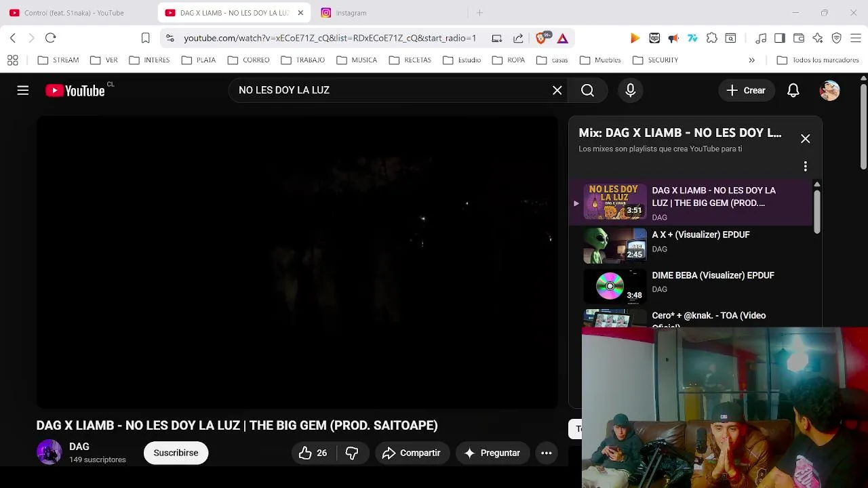
Task: Share the page from the address bar
Action: click(519, 38)
